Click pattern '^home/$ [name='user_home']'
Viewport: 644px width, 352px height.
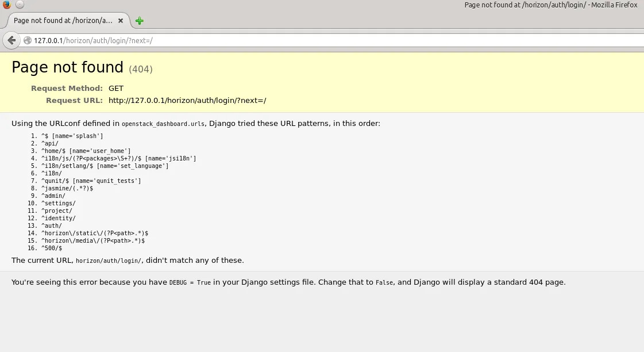(x=86, y=151)
